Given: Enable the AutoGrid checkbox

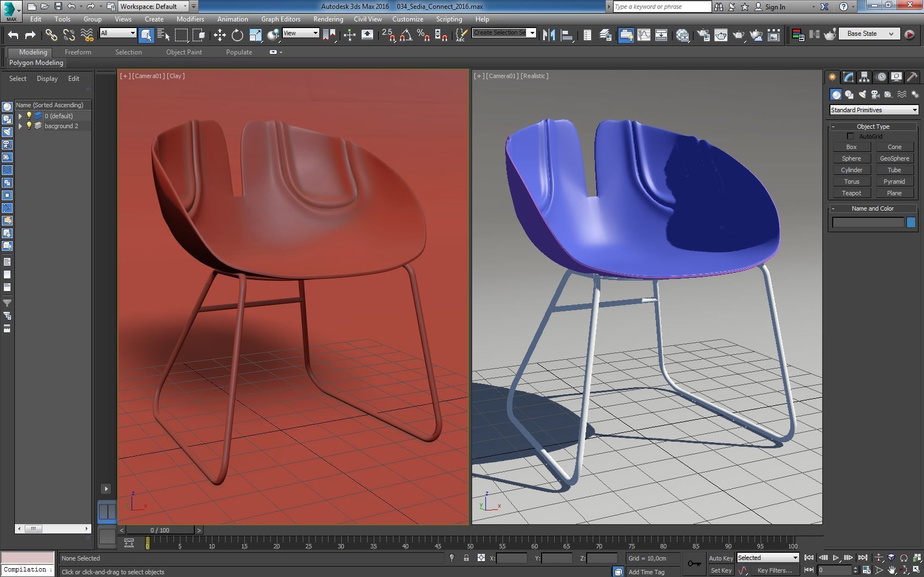Looking at the screenshot, I should point(851,136).
